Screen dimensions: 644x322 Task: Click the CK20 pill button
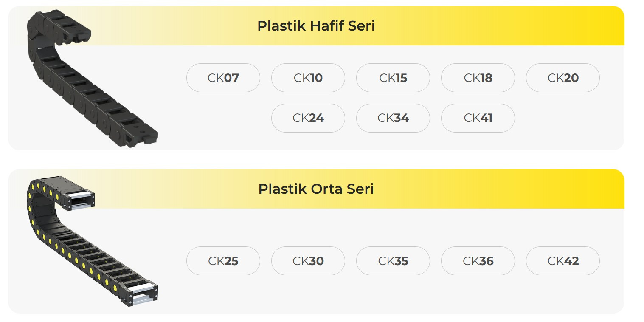(x=562, y=78)
